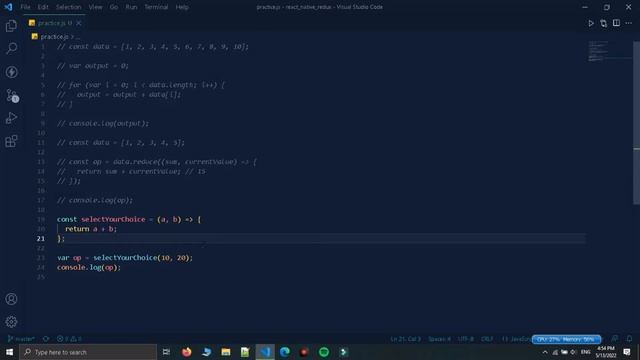The image size is (640, 360).
Task: Open the Source Control view
Action: (x=11, y=96)
